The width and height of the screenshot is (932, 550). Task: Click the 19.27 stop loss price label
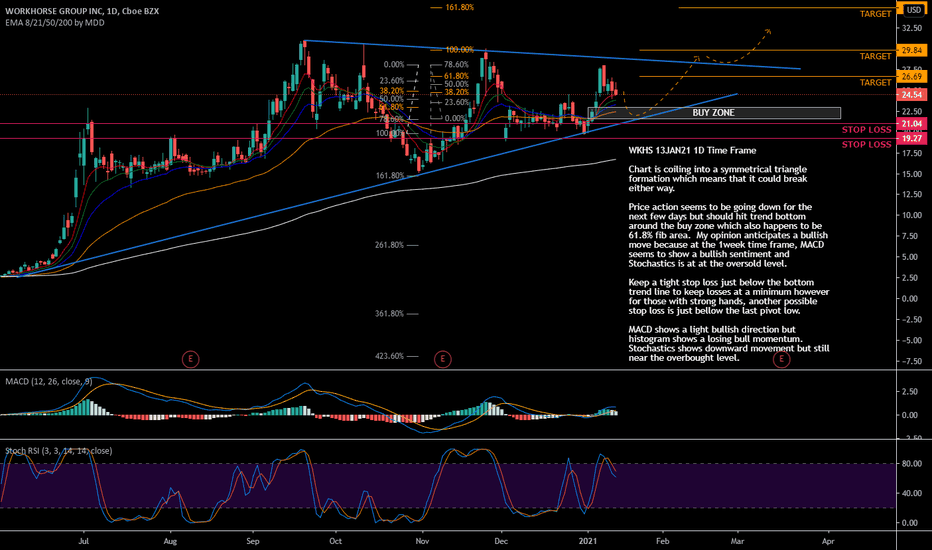[x=911, y=139]
